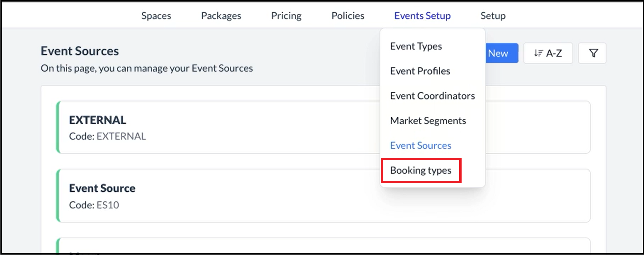
Task: Click the Code: EXTERNAL label text
Action: tap(108, 136)
